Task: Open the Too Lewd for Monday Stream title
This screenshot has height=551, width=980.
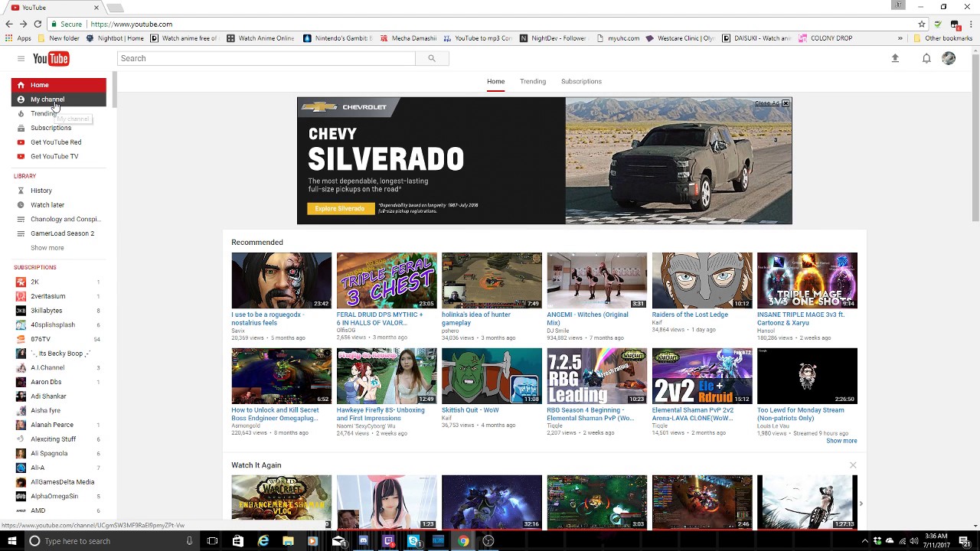Action: click(801, 414)
